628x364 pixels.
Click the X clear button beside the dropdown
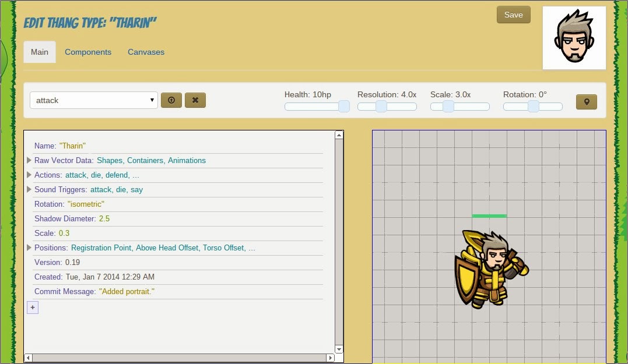(x=195, y=100)
